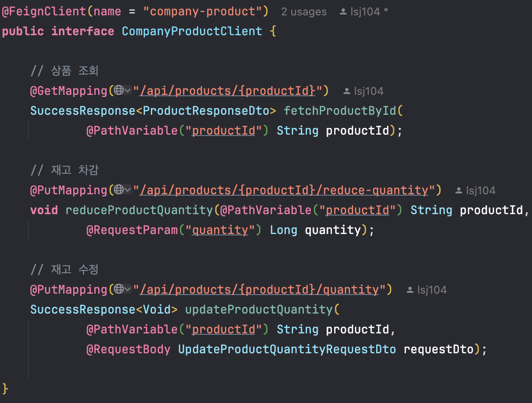This screenshot has width=532, height=403.
Task: Place the cursor on the reduceProductQuantity method name
Action: [139, 210]
